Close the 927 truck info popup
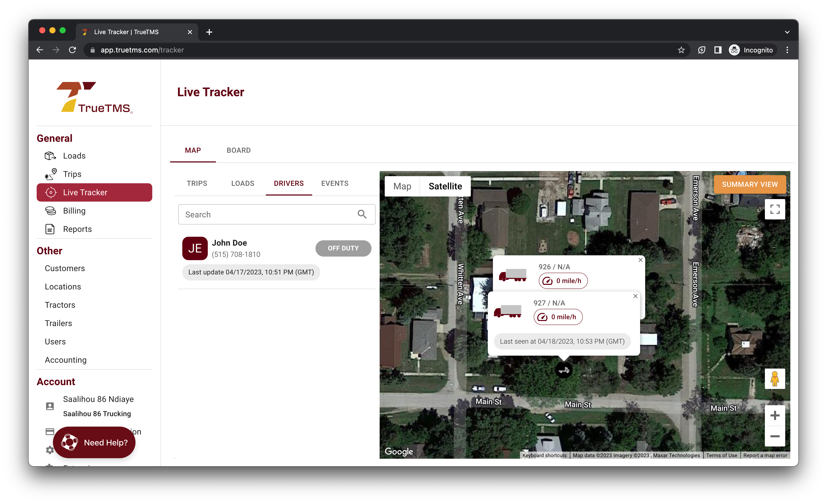The height and width of the screenshot is (504, 827). (x=635, y=296)
